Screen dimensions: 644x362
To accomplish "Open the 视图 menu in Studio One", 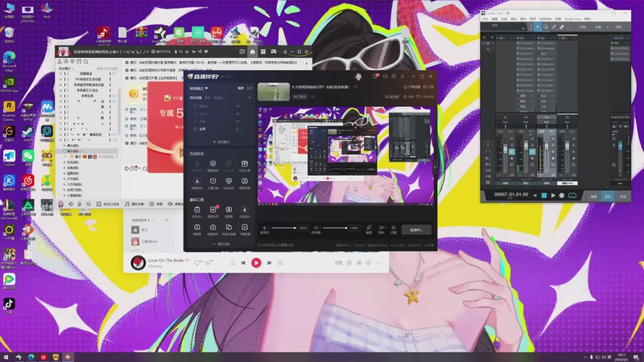I will [x=558, y=19].
